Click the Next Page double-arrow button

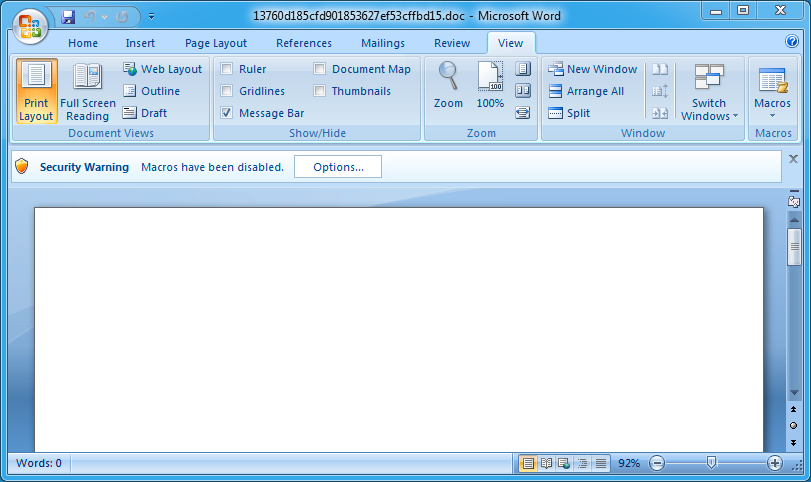pyautogui.click(x=793, y=443)
